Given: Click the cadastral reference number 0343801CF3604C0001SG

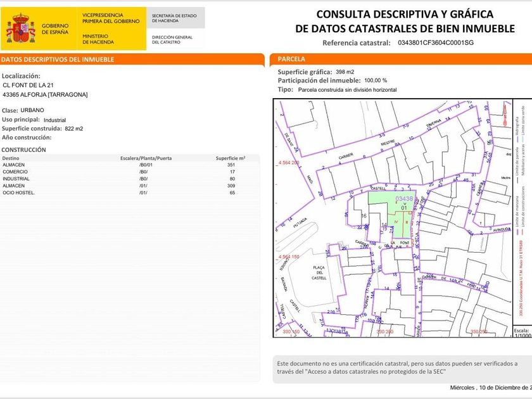Looking at the screenshot, I should click(435, 43).
